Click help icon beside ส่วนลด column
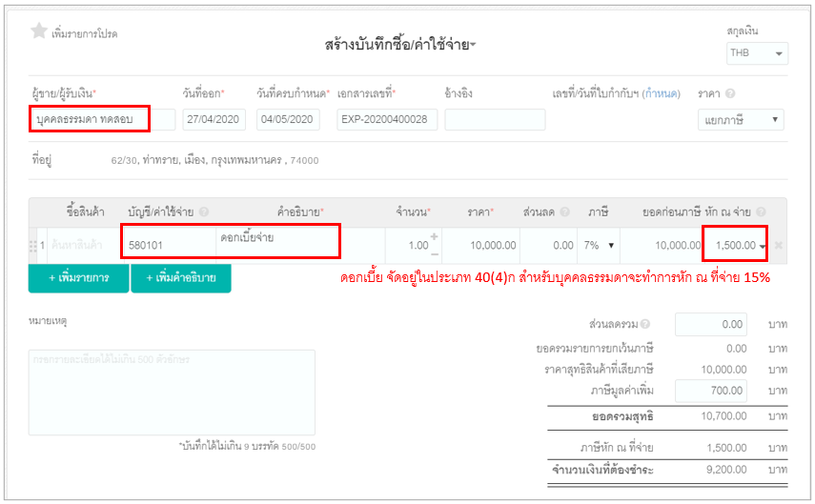The image size is (815, 504). pos(564,212)
